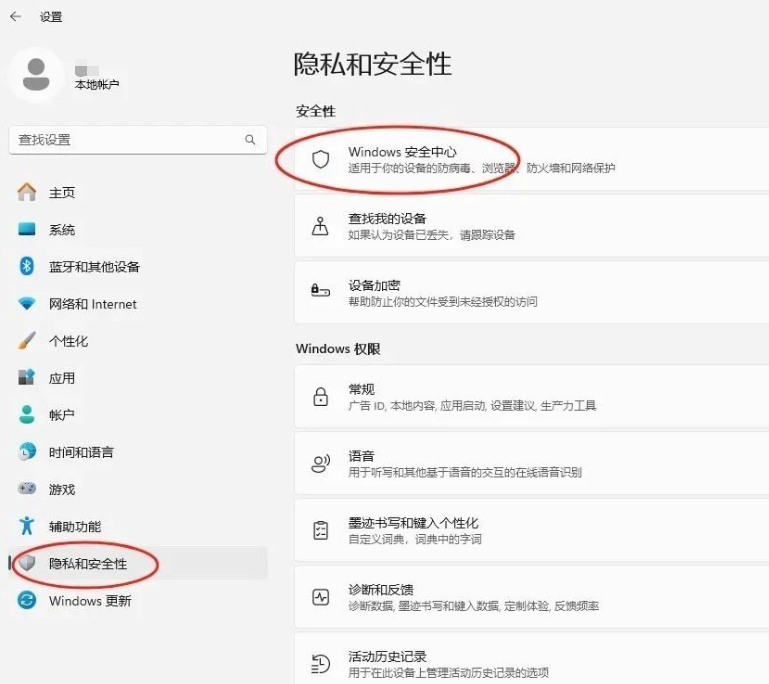This screenshot has width=769, height=684.
Task: Click the 主页 home icon
Action: 26,192
